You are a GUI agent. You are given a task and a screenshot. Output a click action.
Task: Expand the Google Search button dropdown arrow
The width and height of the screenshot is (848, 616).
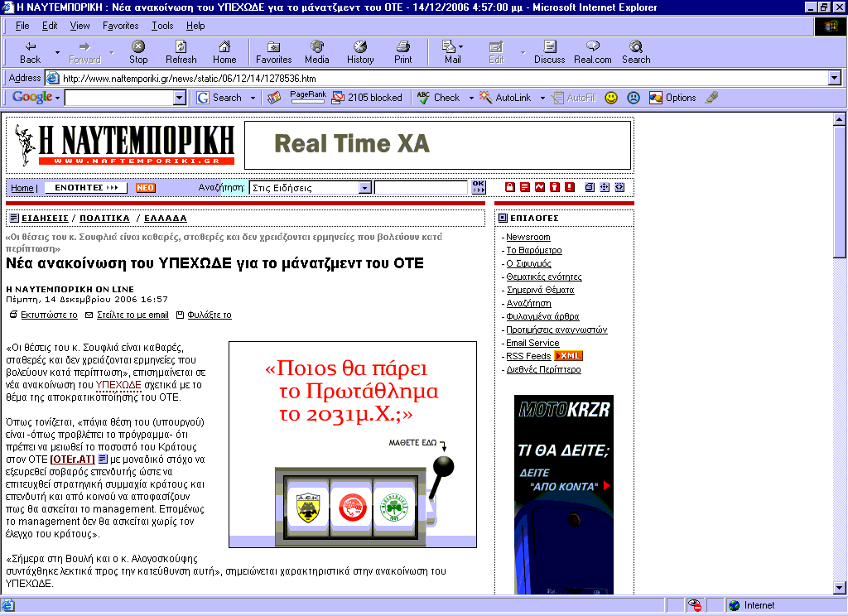(253, 98)
